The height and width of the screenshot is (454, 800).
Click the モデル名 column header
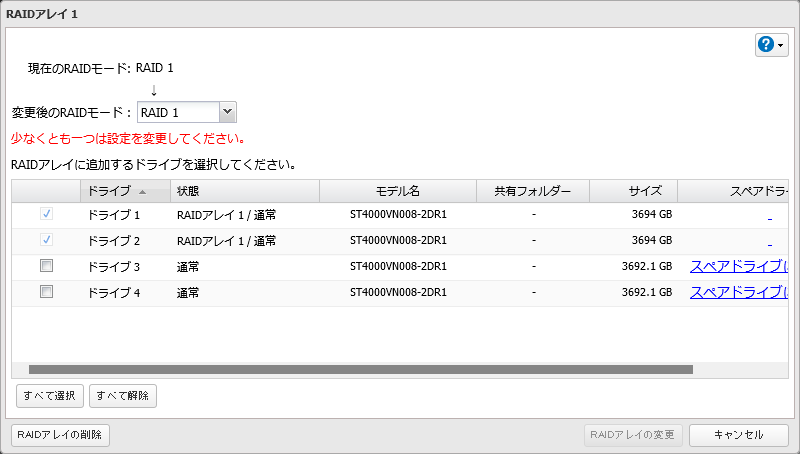pos(397,190)
